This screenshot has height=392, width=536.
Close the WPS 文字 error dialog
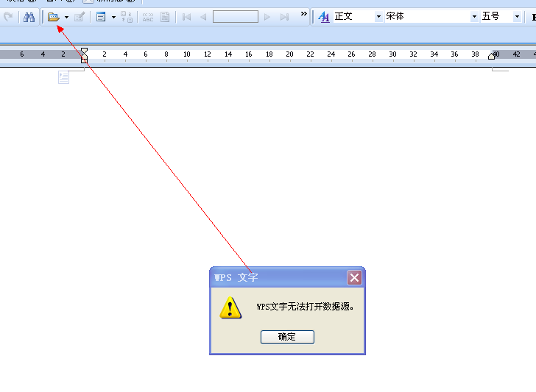click(x=354, y=277)
